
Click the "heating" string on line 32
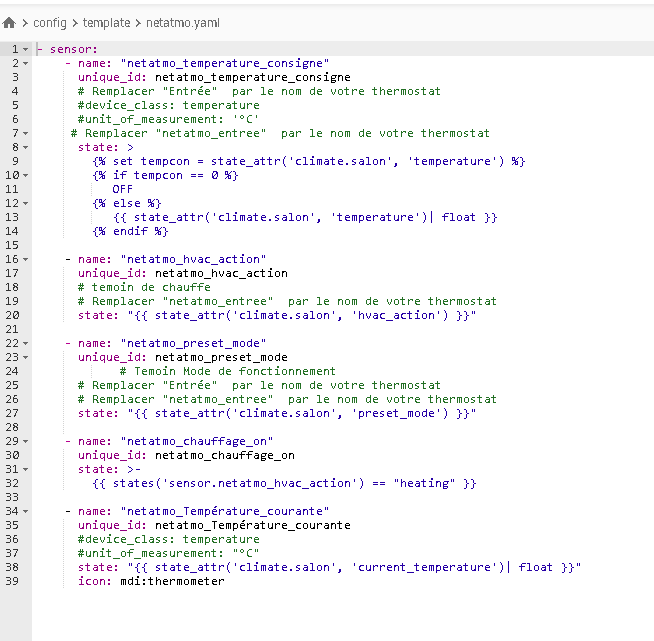(425, 483)
